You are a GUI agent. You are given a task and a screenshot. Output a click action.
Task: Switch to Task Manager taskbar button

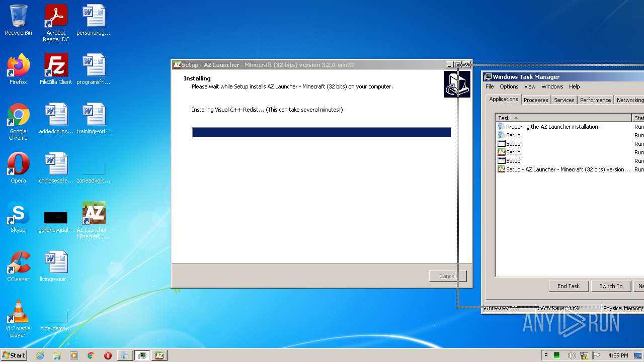(x=142, y=355)
